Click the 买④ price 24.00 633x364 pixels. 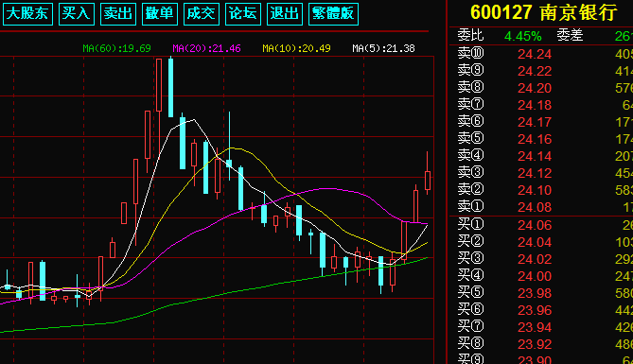tap(535, 276)
